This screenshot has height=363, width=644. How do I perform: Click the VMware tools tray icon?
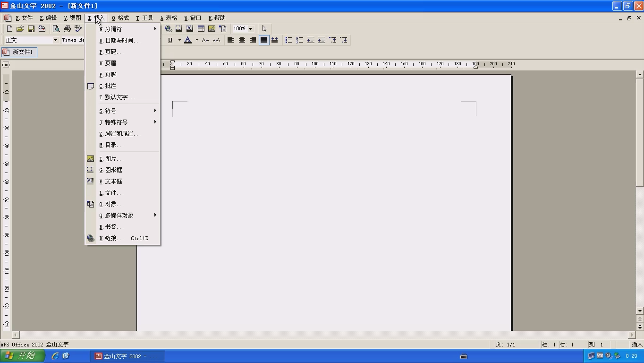click(x=600, y=356)
